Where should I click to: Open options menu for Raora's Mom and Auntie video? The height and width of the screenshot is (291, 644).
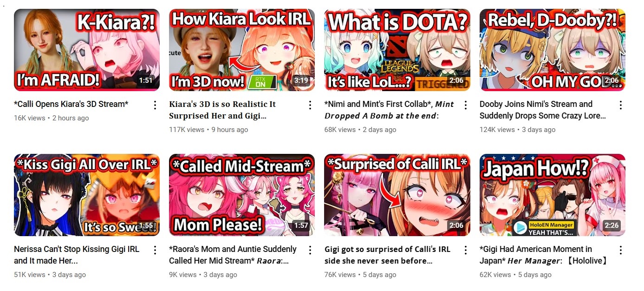click(x=310, y=250)
